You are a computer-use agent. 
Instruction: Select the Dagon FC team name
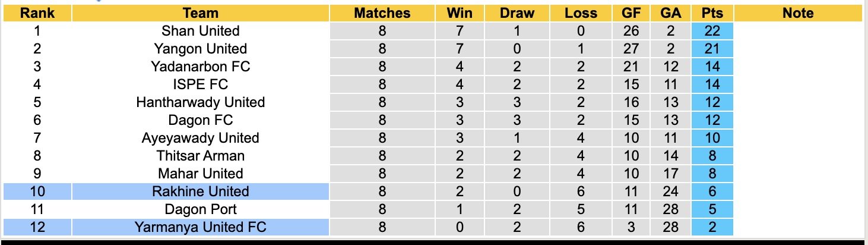(x=200, y=120)
